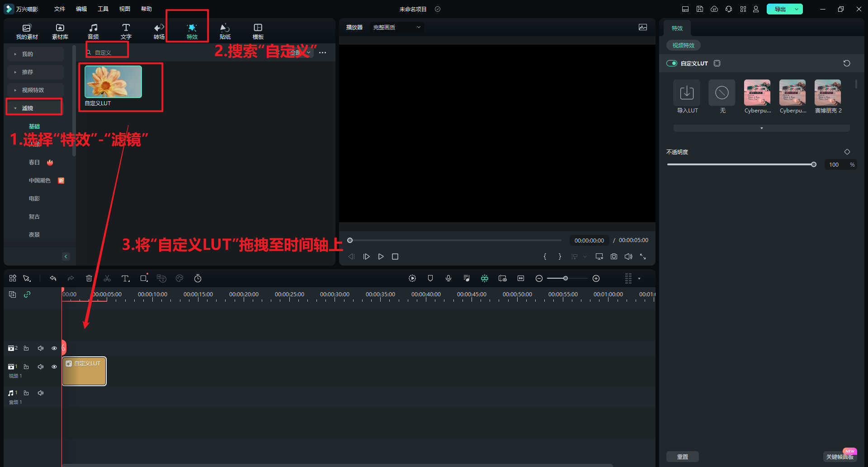Click the undo arrow in timeline toolbar
The height and width of the screenshot is (467, 868).
click(53, 279)
